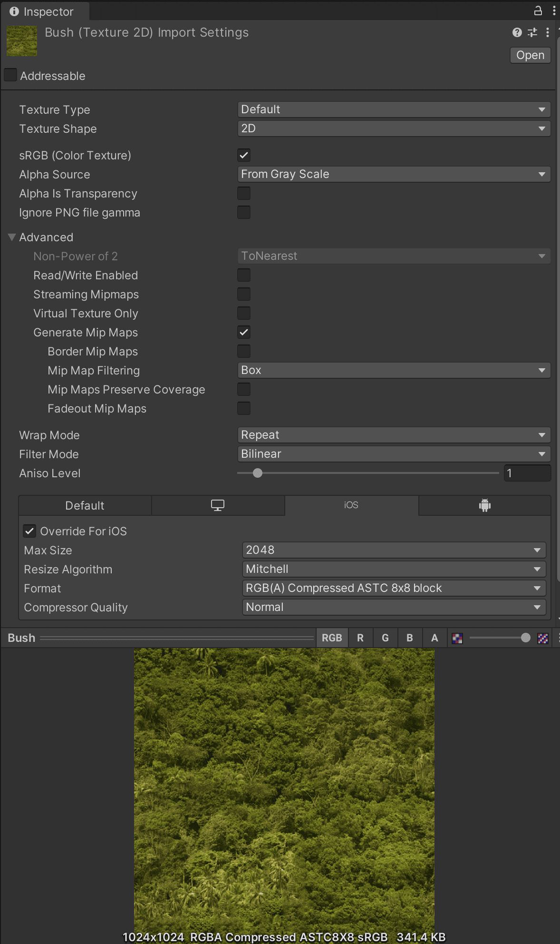This screenshot has width=560, height=944.
Task: Click the Aniso Level value field
Action: pos(527,473)
